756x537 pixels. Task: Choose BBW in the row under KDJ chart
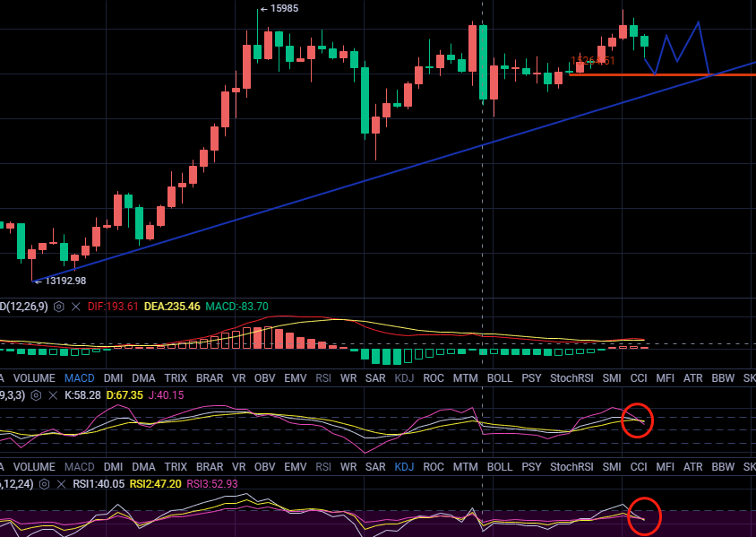(723, 467)
